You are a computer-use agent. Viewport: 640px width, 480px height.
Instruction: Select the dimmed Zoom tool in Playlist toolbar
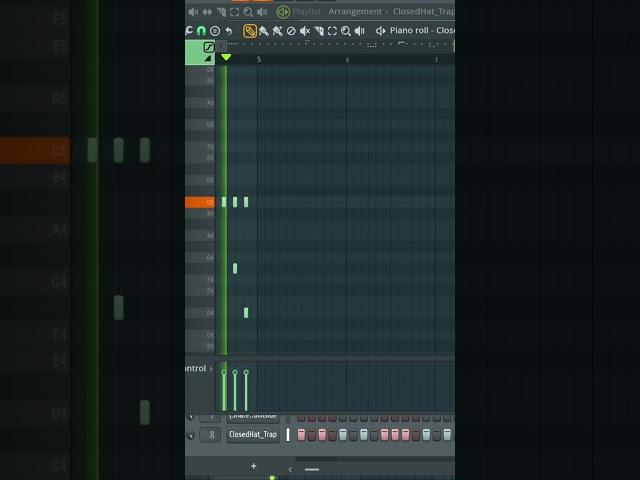click(x=248, y=12)
